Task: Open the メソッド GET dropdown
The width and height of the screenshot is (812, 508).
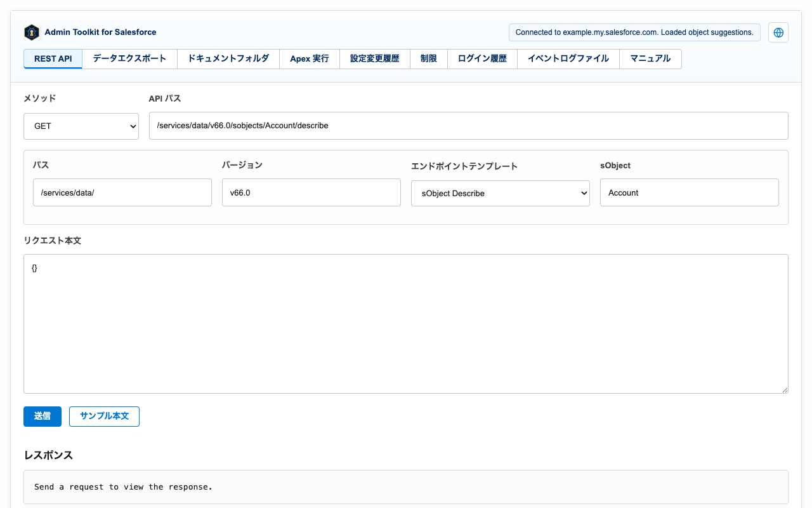Action: [x=81, y=126]
